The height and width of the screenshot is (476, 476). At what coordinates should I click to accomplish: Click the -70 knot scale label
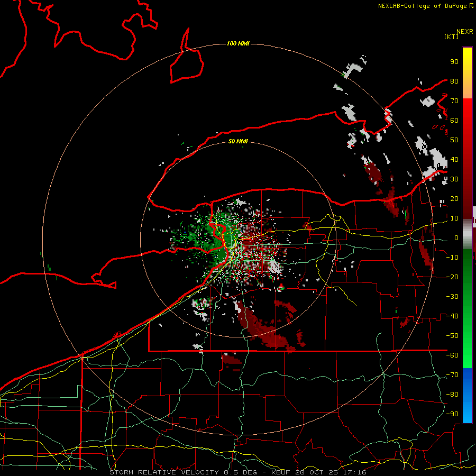(x=452, y=375)
